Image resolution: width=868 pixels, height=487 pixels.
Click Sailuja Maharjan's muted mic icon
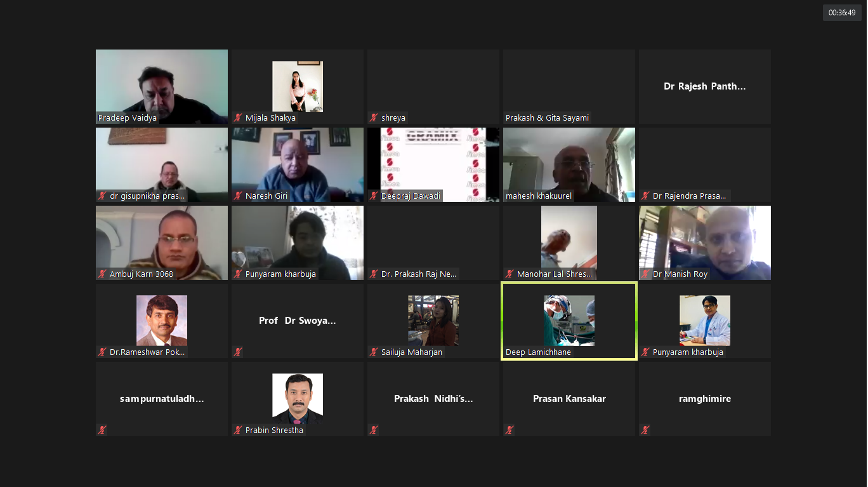(x=374, y=352)
